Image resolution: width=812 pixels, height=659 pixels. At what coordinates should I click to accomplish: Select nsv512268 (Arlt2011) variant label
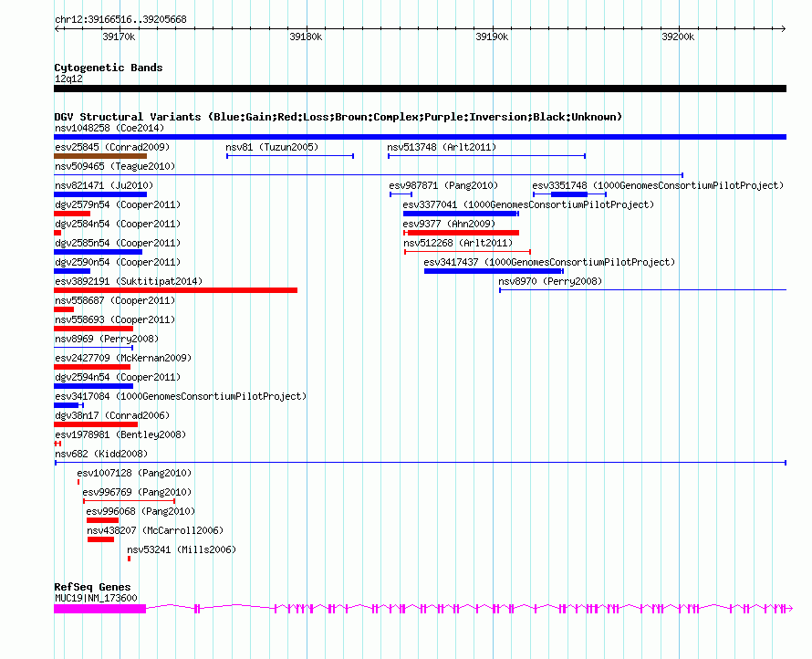pos(458,243)
